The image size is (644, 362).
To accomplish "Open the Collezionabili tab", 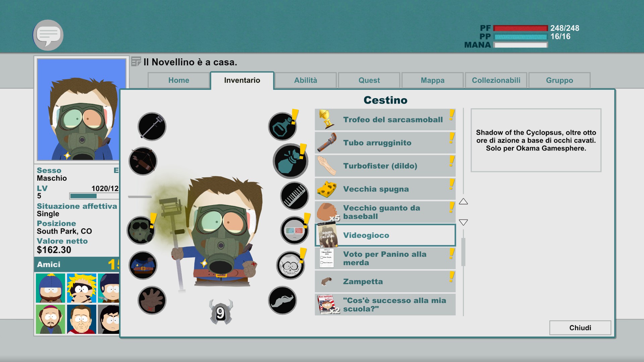I will click(x=496, y=80).
